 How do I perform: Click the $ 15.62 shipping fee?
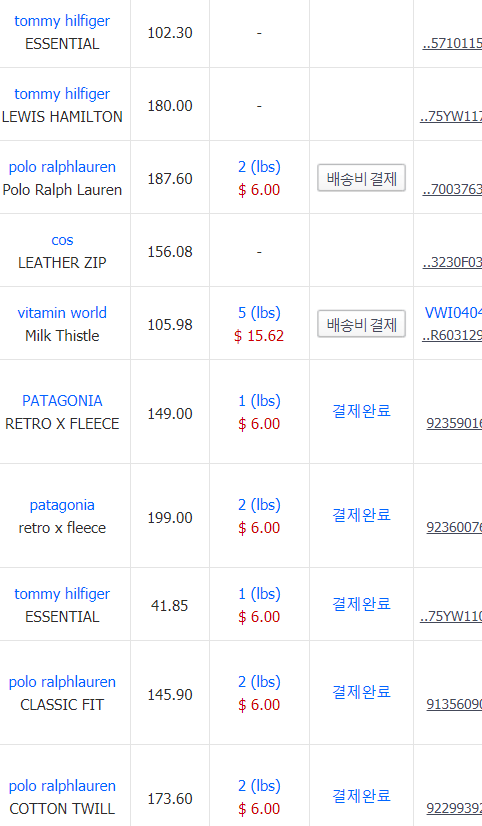(x=259, y=336)
